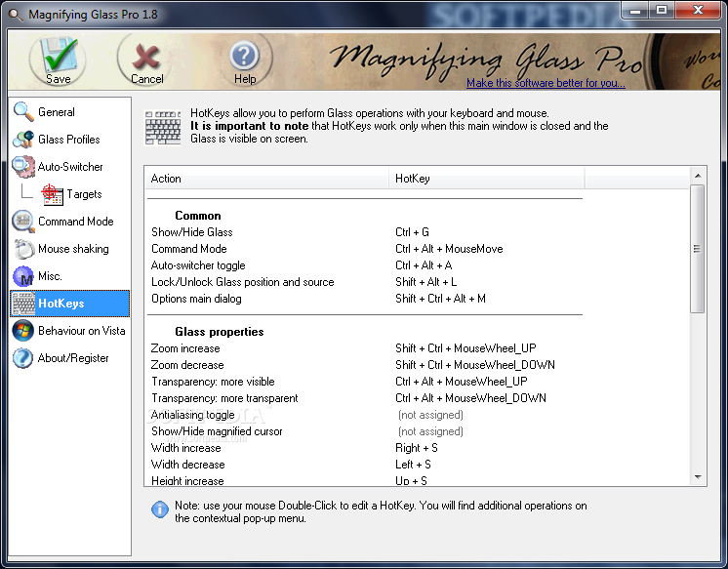Minimize the Magnifying Glass Pro window
The height and width of the screenshot is (569, 728).
tap(635, 10)
